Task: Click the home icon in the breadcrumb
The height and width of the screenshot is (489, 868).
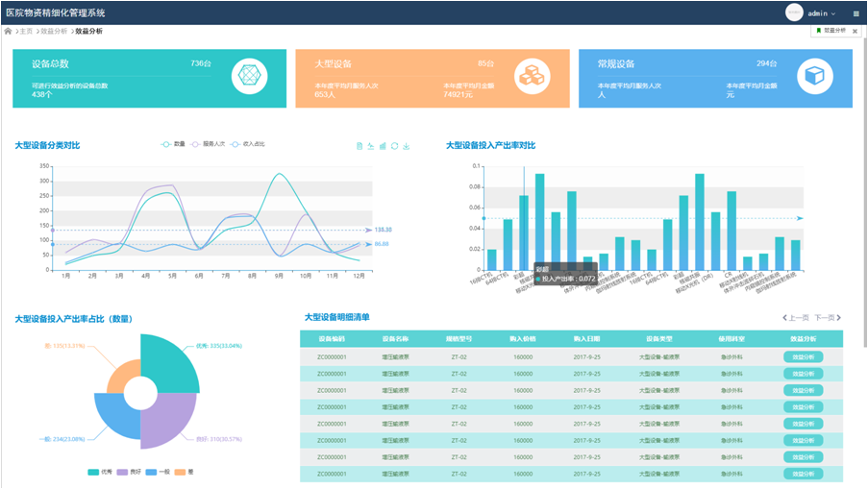Action: [x=9, y=31]
